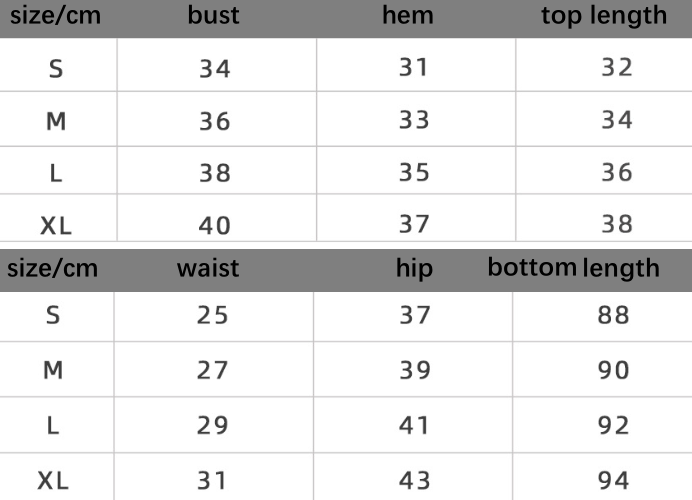
Task: Click the top length value 32
Action: tap(617, 68)
